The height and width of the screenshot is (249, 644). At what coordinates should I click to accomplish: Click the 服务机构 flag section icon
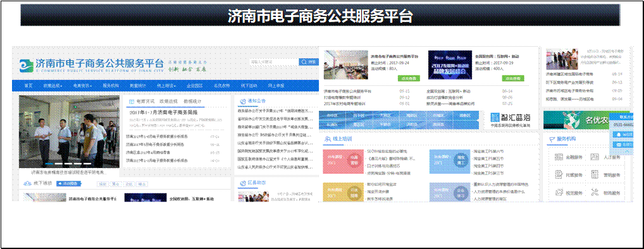(x=552, y=139)
